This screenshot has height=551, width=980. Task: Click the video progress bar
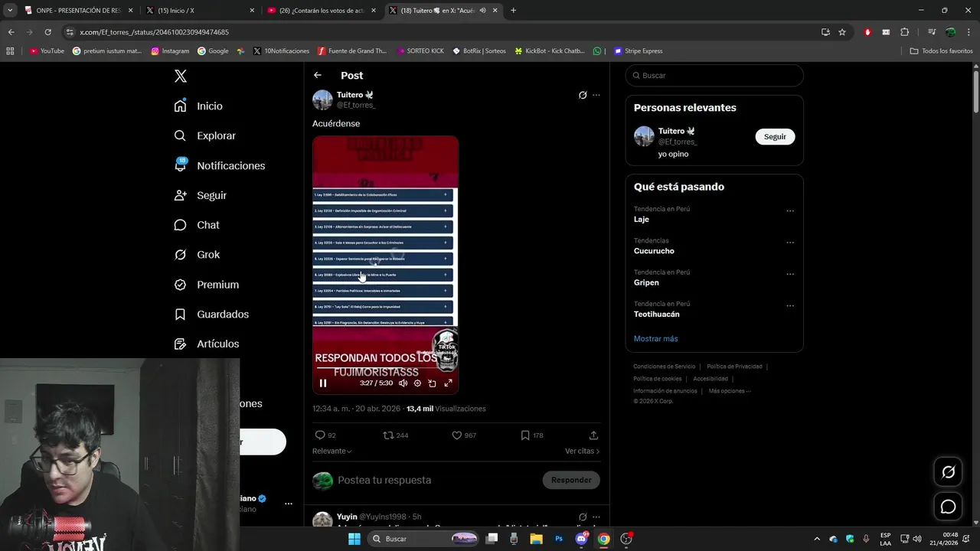click(385, 368)
